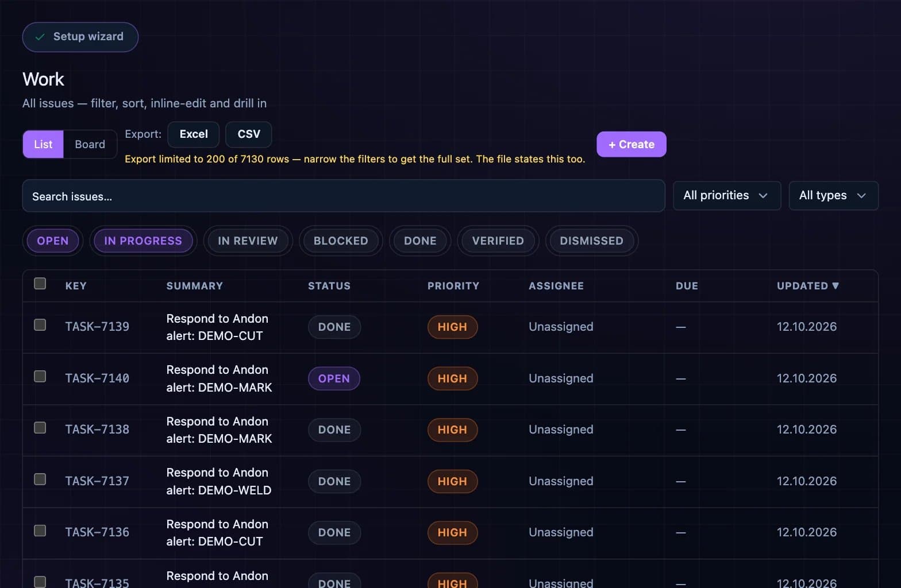Open the All priorities dropdown

[x=727, y=196]
